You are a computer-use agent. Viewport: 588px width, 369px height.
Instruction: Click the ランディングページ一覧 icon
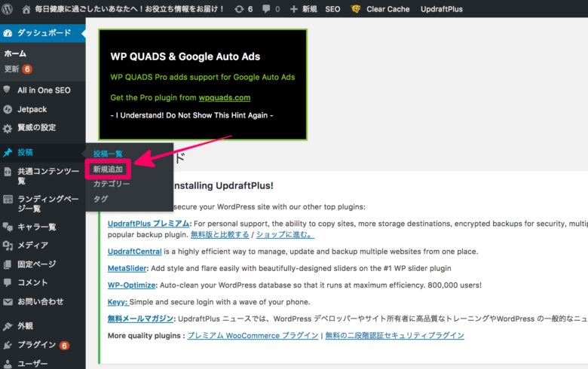[x=8, y=200]
